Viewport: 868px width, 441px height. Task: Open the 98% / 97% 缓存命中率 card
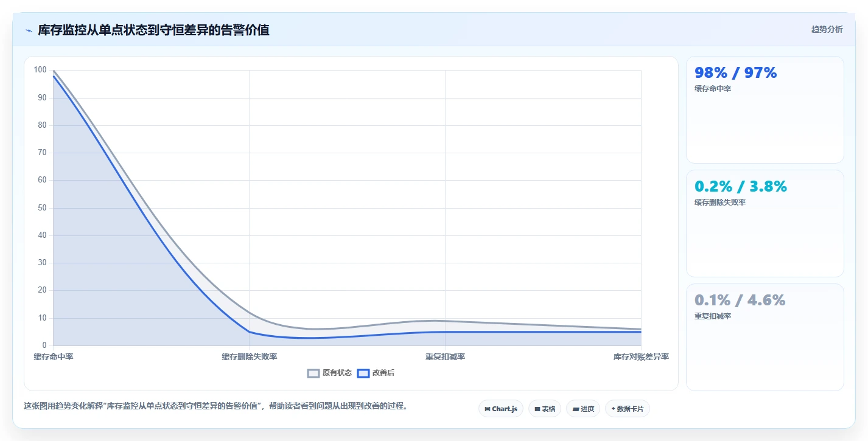pos(765,110)
